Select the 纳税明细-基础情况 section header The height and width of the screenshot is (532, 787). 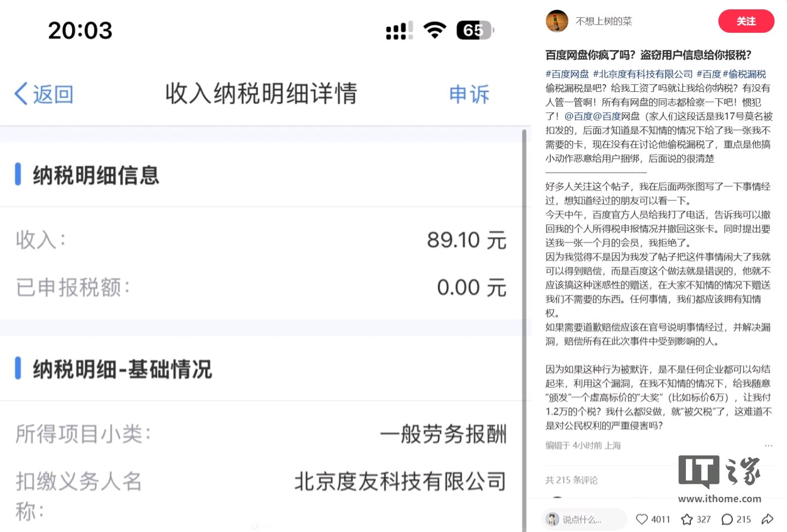(x=122, y=369)
